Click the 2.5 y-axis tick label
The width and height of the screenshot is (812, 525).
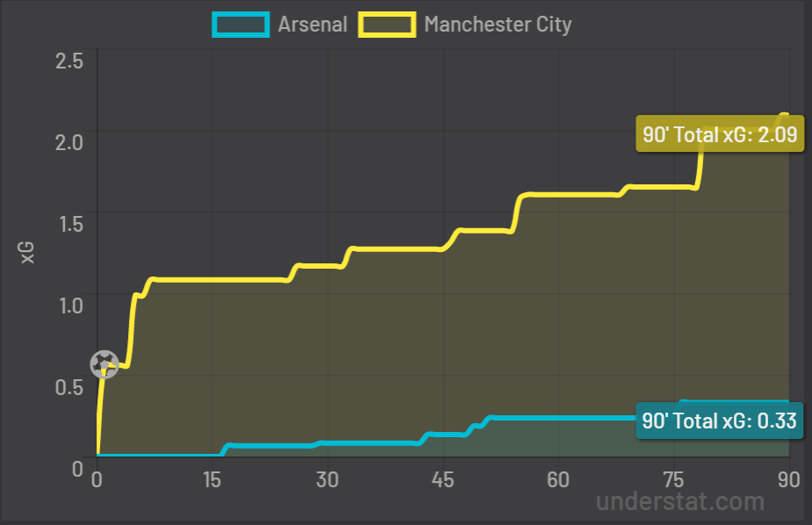[69, 61]
